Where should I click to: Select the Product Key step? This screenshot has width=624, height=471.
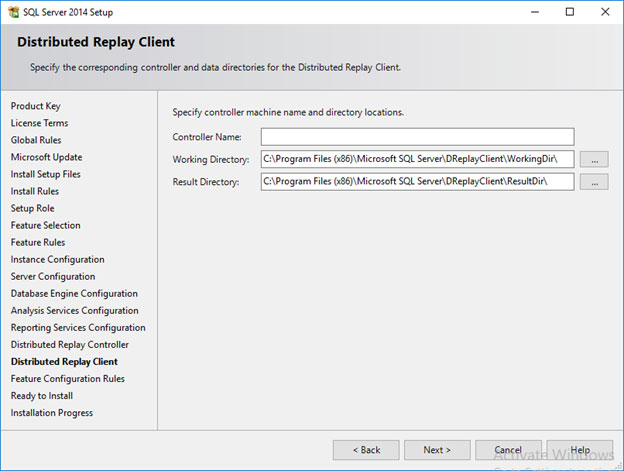point(35,106)
